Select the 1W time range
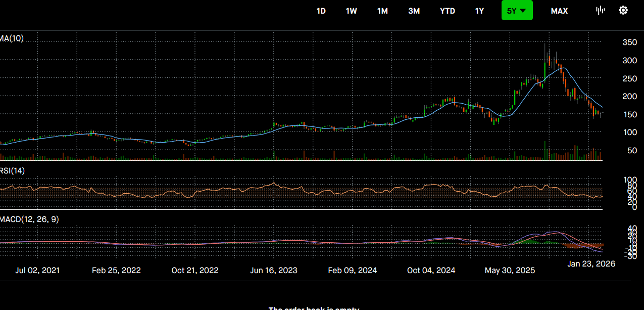The width and height of the screenshot is (644, 310). click(352, 11)
